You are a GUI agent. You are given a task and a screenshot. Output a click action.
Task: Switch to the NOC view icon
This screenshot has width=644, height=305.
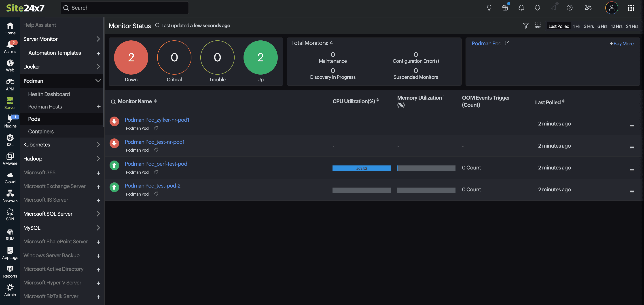pyautogui.click(x=538, y=26)
